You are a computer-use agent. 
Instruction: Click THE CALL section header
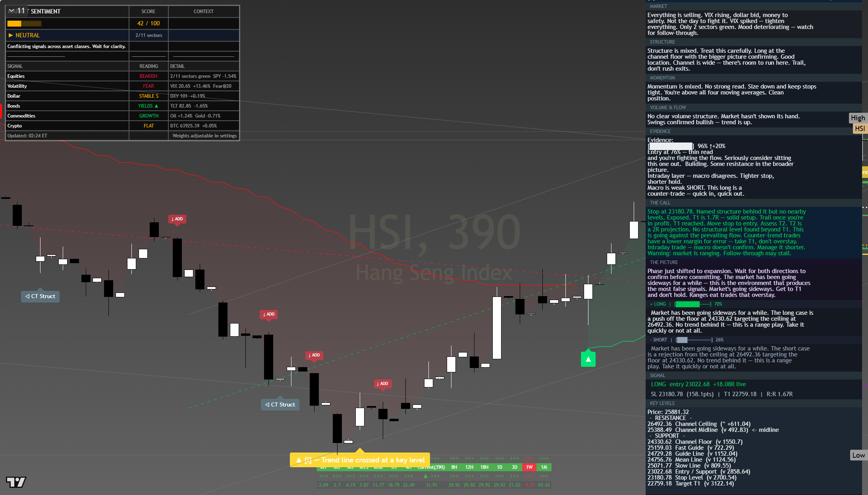click(x=754, y=203)
